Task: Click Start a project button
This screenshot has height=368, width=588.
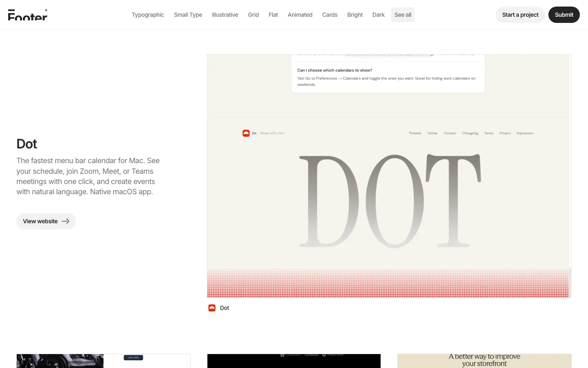Action: [520, 15]
